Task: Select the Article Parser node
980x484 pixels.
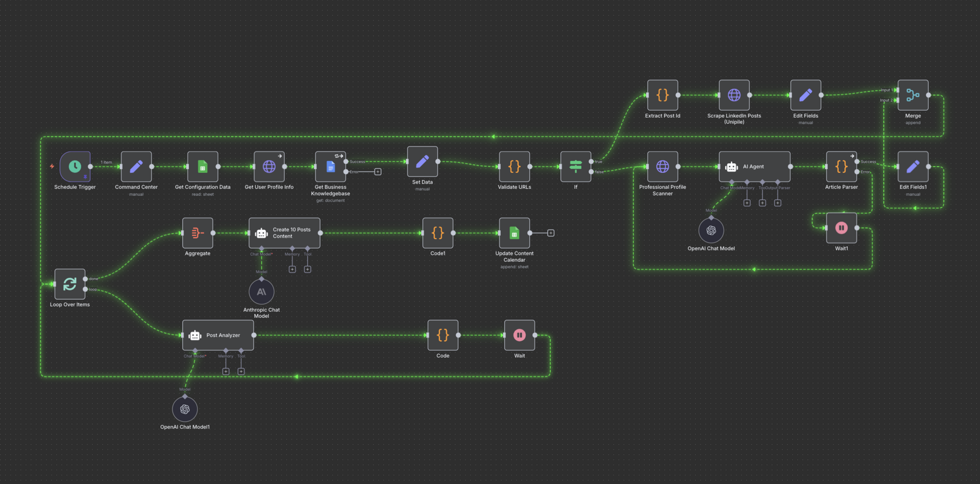Action: pyautogui.click(x=841, y=167)
